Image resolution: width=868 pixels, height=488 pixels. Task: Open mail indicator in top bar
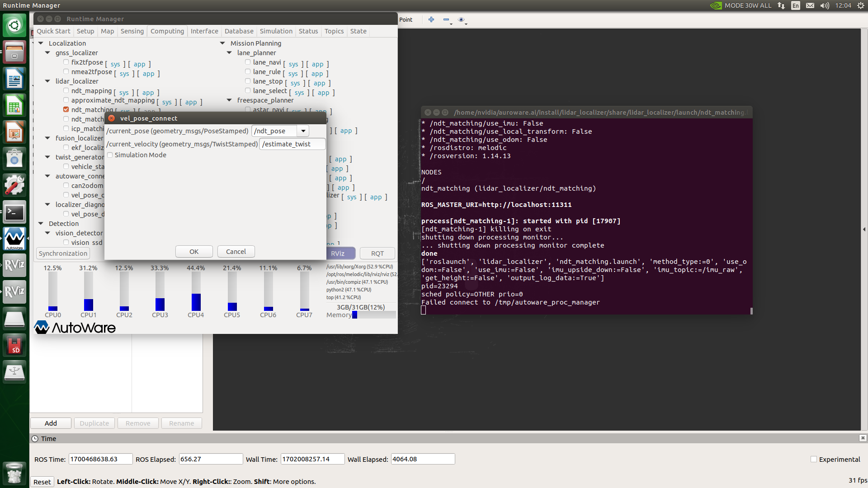pyautogui.click(x=810, y=5)
